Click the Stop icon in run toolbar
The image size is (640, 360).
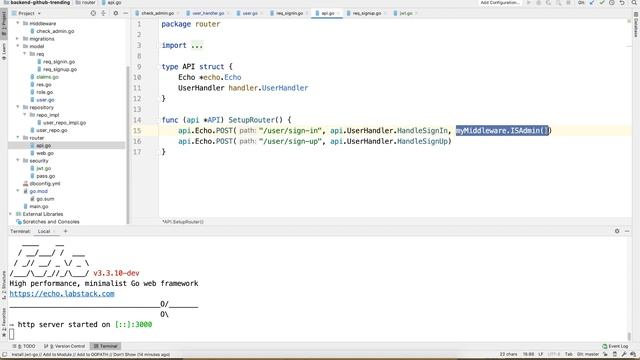(568, 3)
